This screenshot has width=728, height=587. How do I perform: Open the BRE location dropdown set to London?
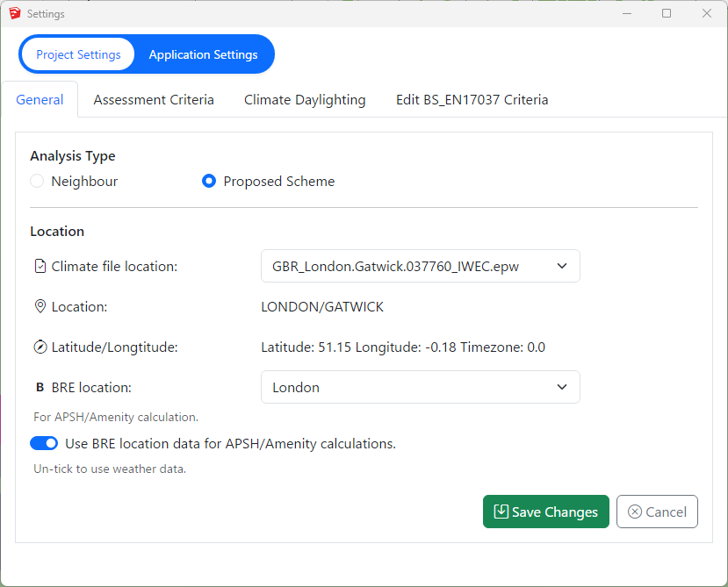tap(420, 387)
